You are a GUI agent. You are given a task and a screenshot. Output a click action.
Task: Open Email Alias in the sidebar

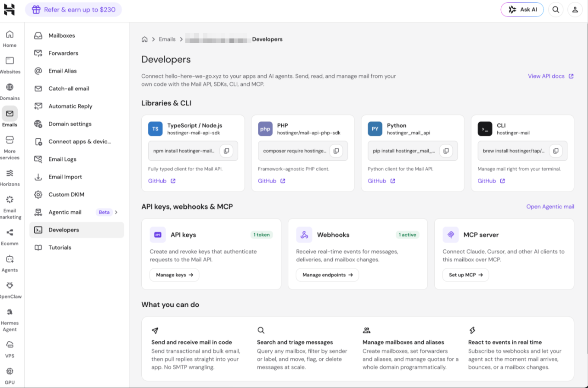[76, 71]
